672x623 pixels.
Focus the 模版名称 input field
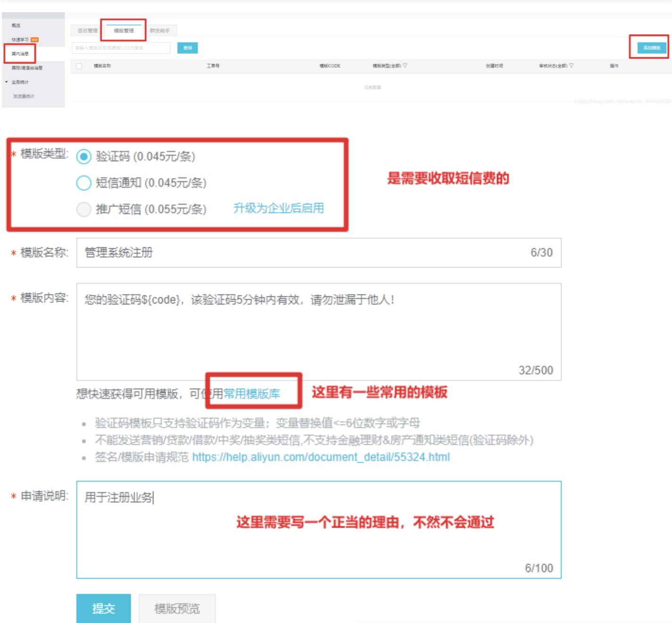302,253
